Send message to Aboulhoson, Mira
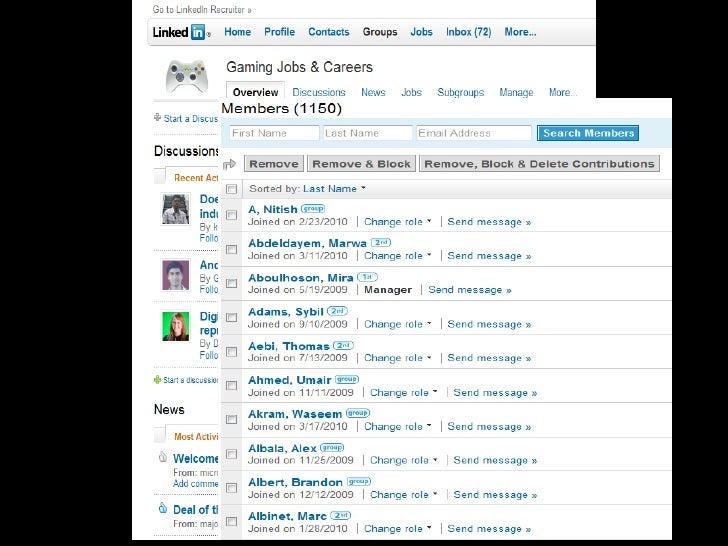 [x=469, y=290]
